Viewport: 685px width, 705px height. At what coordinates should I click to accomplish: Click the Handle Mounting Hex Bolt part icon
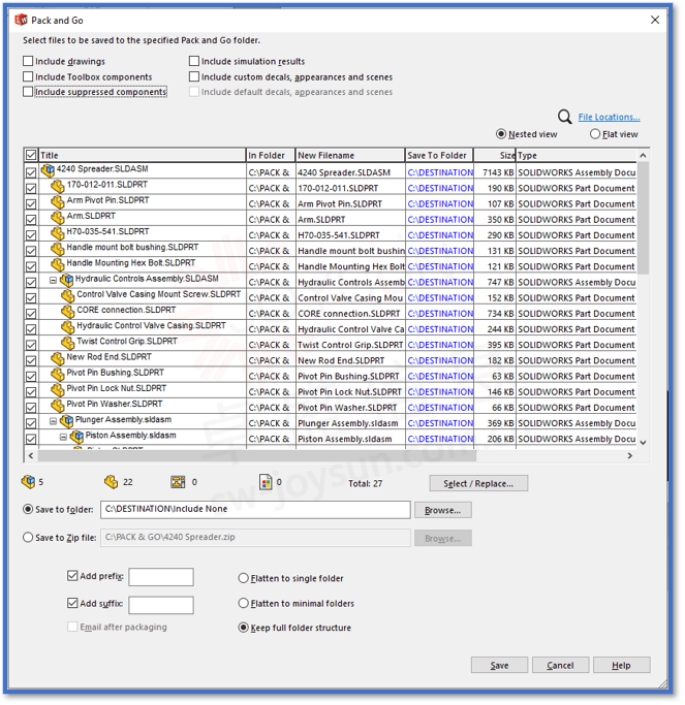[58, 265]
